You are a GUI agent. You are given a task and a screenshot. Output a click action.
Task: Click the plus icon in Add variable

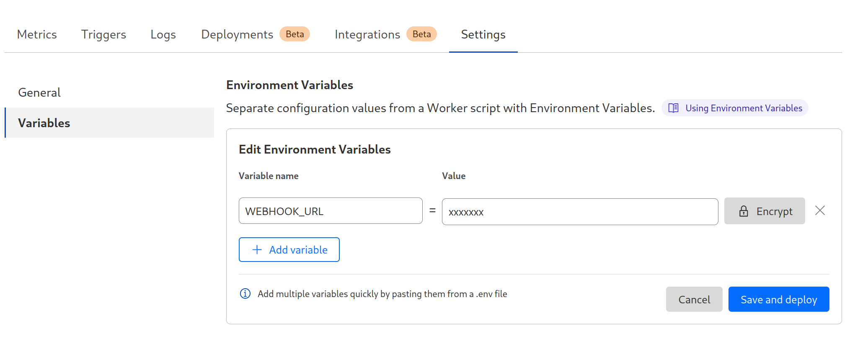[257, 250]
